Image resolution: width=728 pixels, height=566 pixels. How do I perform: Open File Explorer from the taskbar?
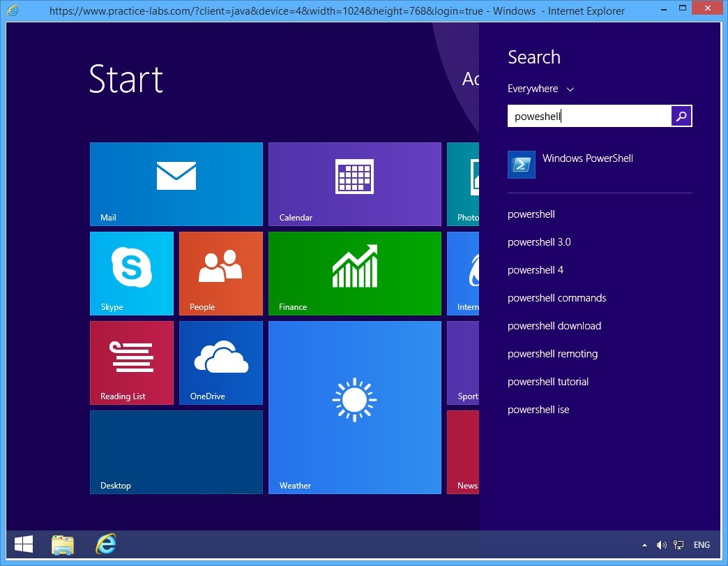click(63, 544)
